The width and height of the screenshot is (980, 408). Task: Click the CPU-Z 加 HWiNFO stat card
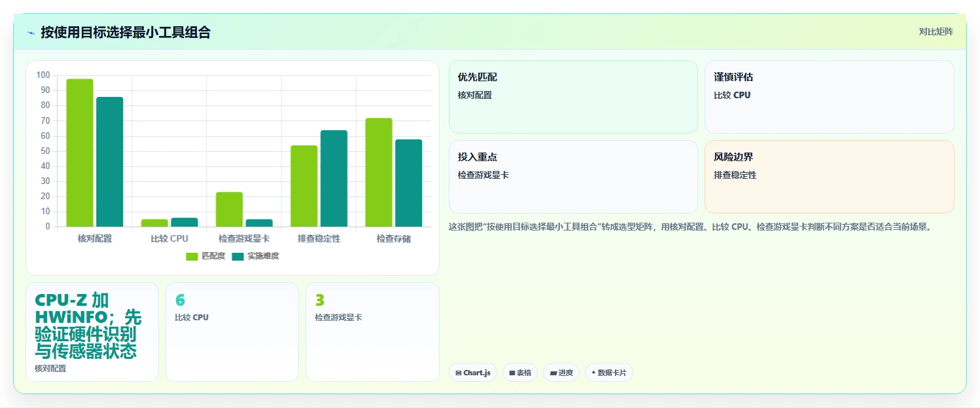(x=92, y=332)
